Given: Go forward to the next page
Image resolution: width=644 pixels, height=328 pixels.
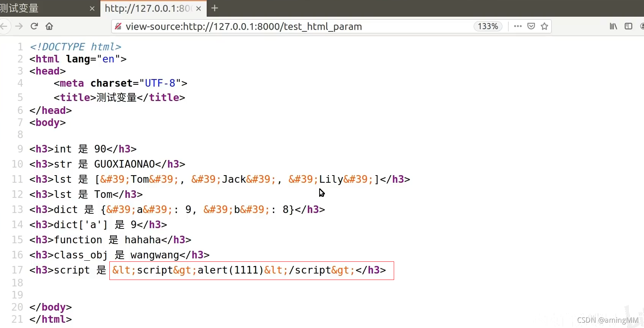Looking at the screenshot, I should (x=19, y=26).
